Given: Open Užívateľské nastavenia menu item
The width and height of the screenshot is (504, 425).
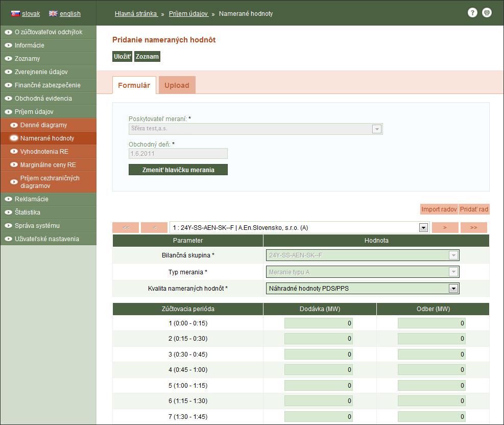Looking at the screenshot, I should tap(48, 239).
